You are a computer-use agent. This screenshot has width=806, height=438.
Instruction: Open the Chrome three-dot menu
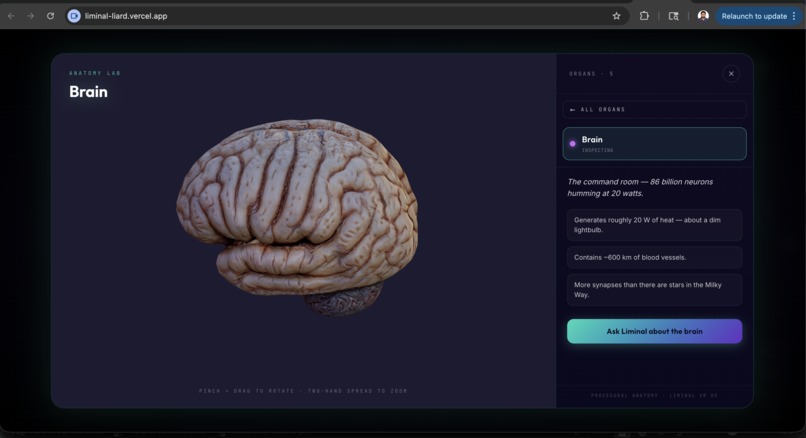[794, 16]
